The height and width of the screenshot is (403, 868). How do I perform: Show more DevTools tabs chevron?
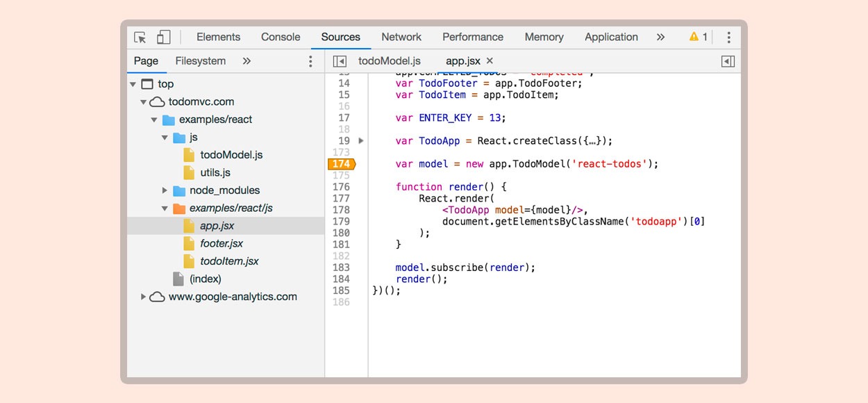pyautogui.click(x=660, y=38)
